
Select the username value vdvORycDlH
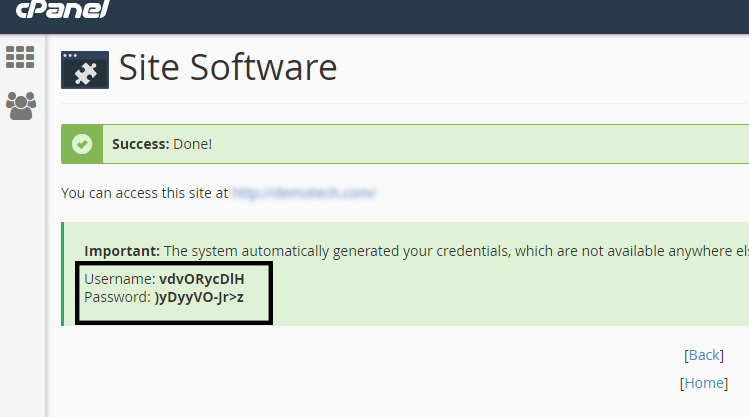click(x=201, y=279)
